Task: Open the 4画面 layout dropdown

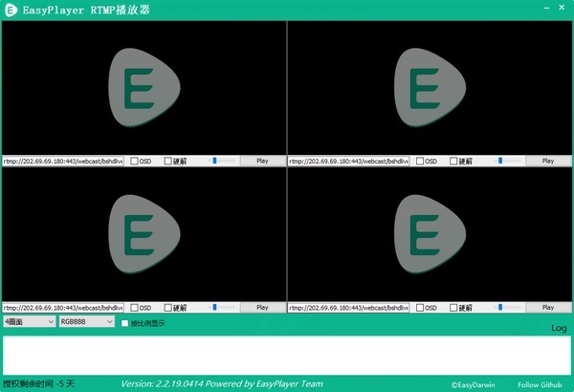Action: click(x=29, y=323)
